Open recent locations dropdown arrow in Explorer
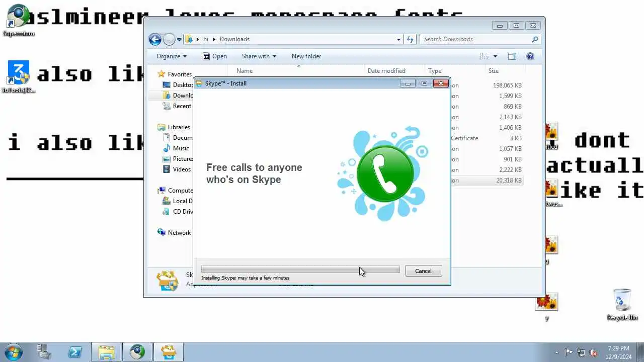644x362 pixels. click(179, 39)
